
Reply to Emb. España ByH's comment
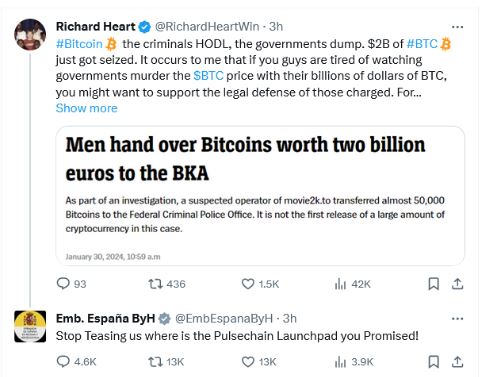pos(76,362)
